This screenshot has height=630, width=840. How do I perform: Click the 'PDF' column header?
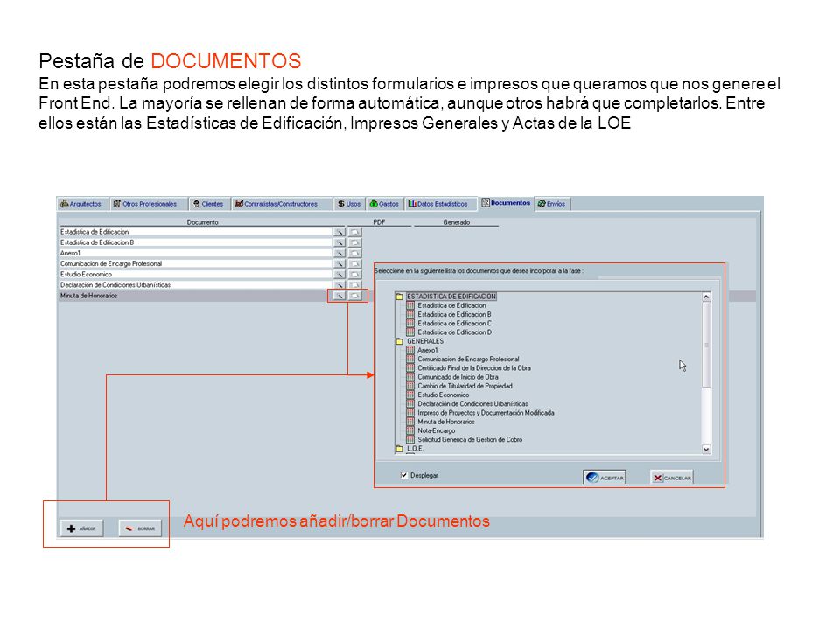tap(379, 221)
